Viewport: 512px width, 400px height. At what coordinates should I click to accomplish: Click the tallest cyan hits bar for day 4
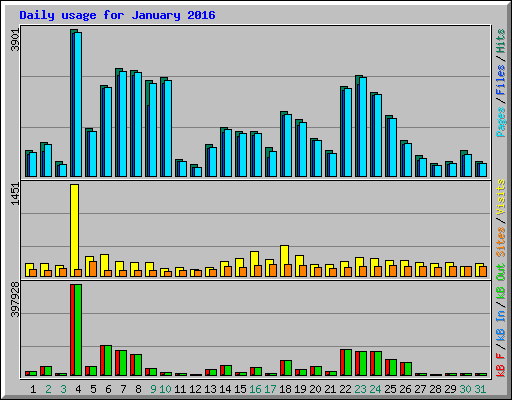[78, 104]
